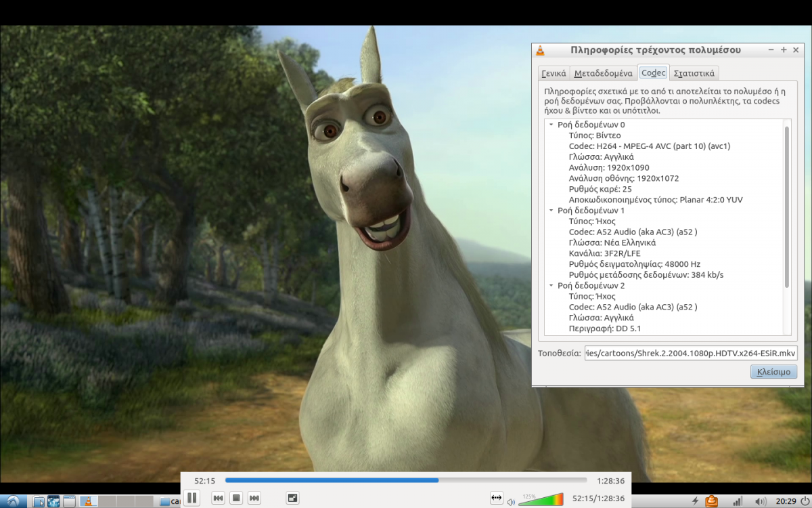The width and height of the screenshot is (812, 508).
Task: Toggle fullscreen with the controller's screen button
Action: [292, 499]
